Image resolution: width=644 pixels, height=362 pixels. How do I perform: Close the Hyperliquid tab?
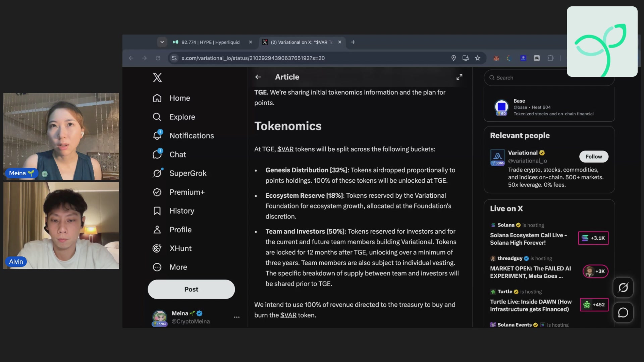coord(250,42)
